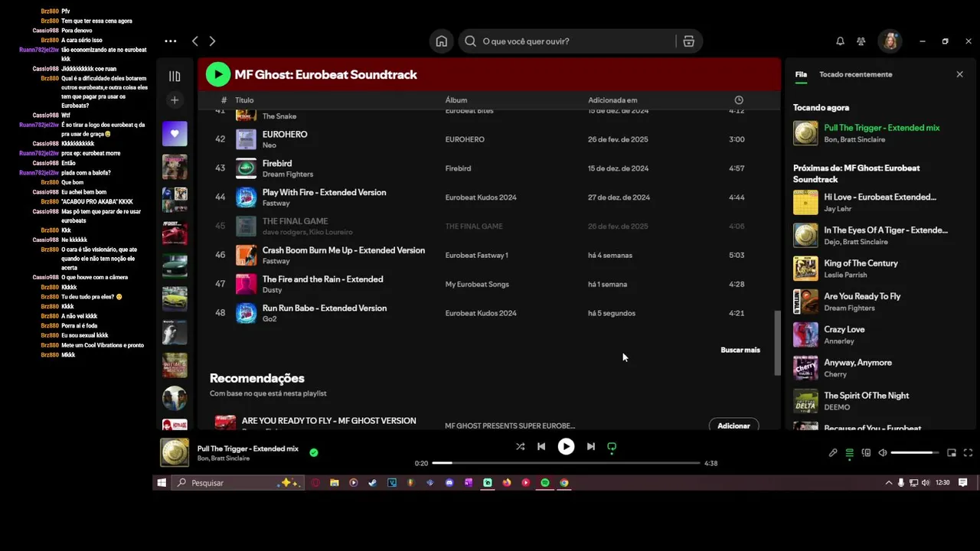980x551 pixels.
Task: Open Your Library icon in sidebar
Action: [x=175, y=77]
